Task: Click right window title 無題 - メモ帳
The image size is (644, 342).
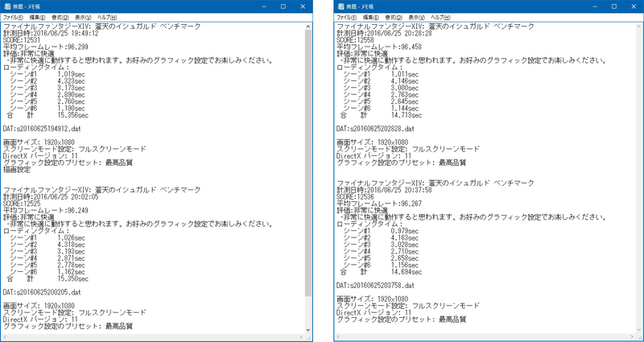Action: click(360, 6)
